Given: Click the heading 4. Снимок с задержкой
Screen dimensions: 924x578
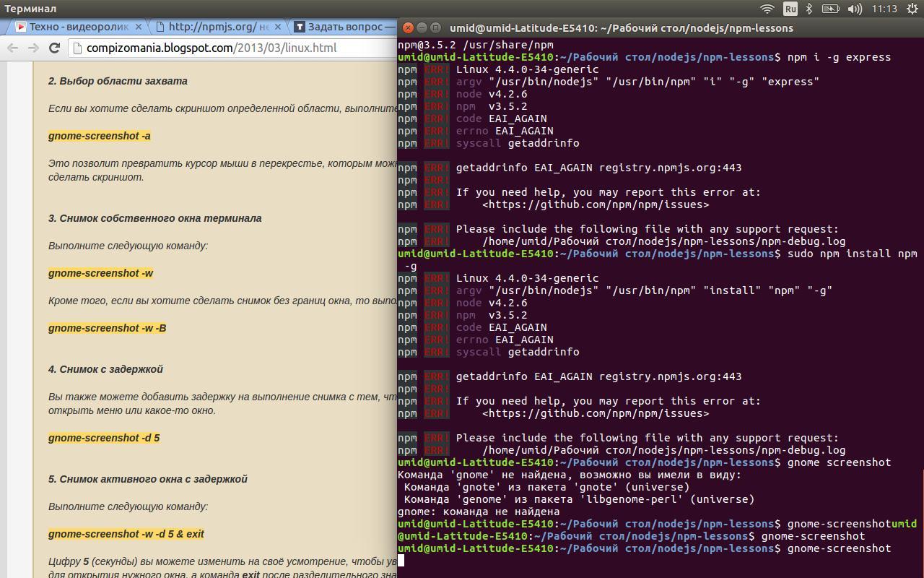Looking at the screenshot, I should pyautogui.click(x=105, y=369).
